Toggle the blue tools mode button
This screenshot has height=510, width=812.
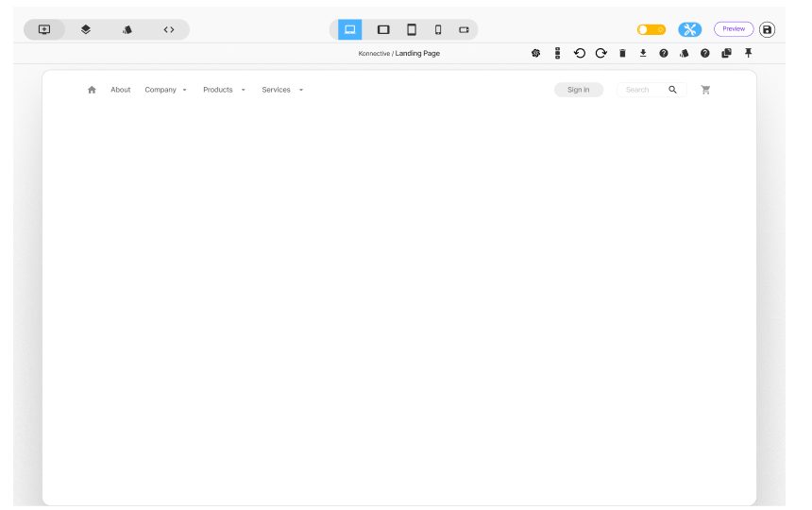[x=690, y=29]
